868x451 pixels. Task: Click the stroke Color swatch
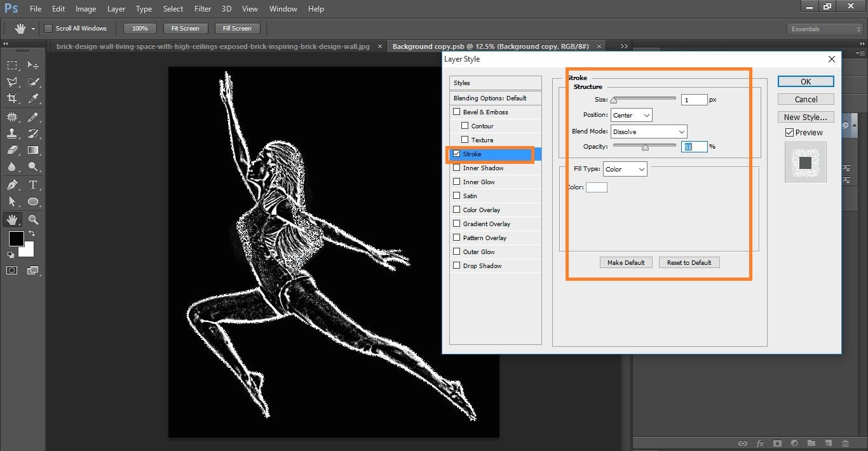pyautogui.click(x=596, y=187)
